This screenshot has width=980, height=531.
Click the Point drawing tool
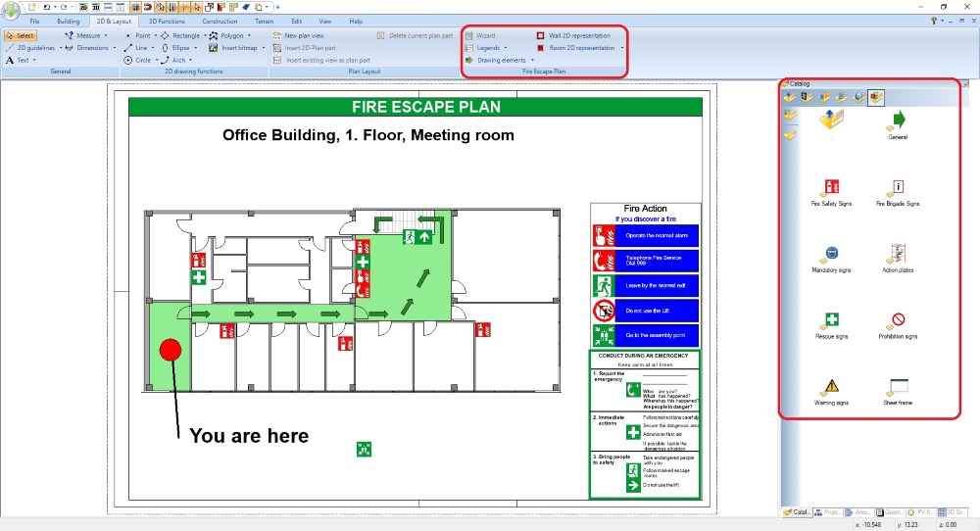[x=137, y=35]
